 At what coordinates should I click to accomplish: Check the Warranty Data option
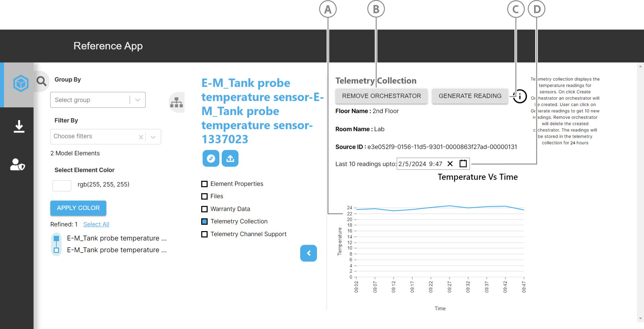[x=205, y=209]
